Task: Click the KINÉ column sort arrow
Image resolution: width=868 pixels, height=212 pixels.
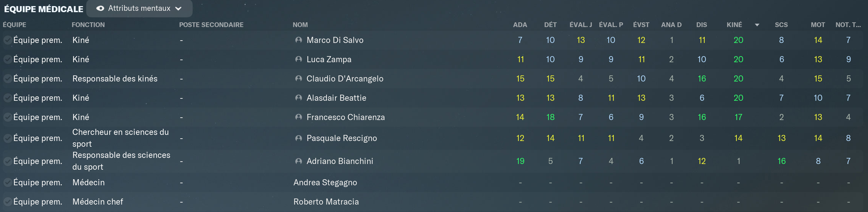Action: 757,25
